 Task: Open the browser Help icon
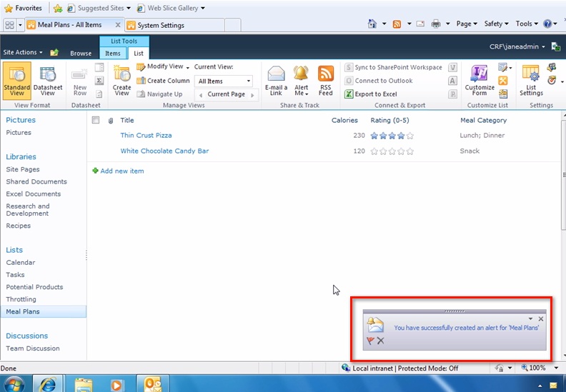point(547,24)
